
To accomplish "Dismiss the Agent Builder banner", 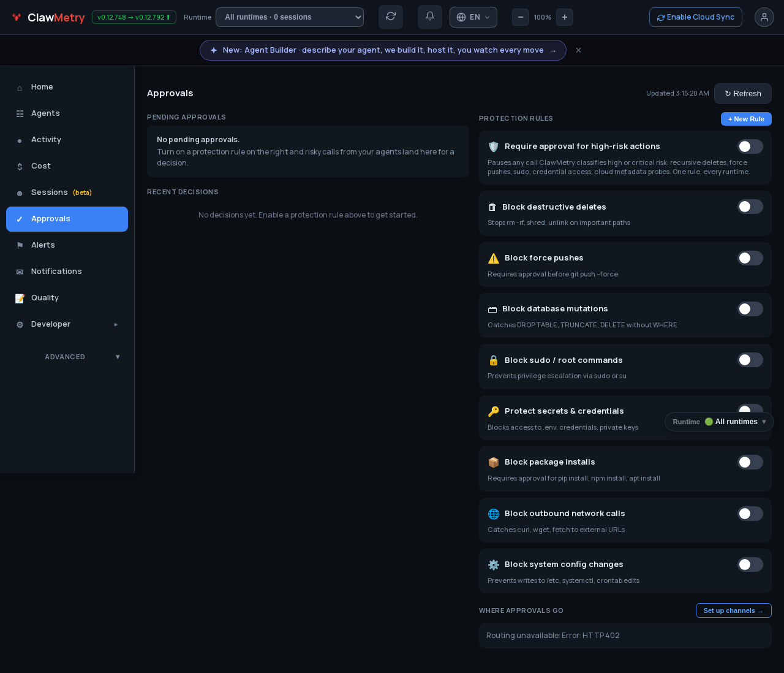I will click(x=578, y=50).
